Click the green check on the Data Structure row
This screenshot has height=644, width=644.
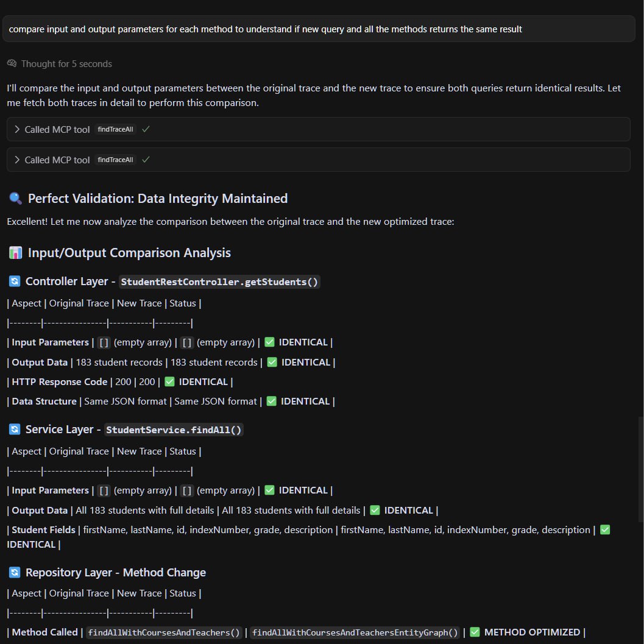coord(272,402)
